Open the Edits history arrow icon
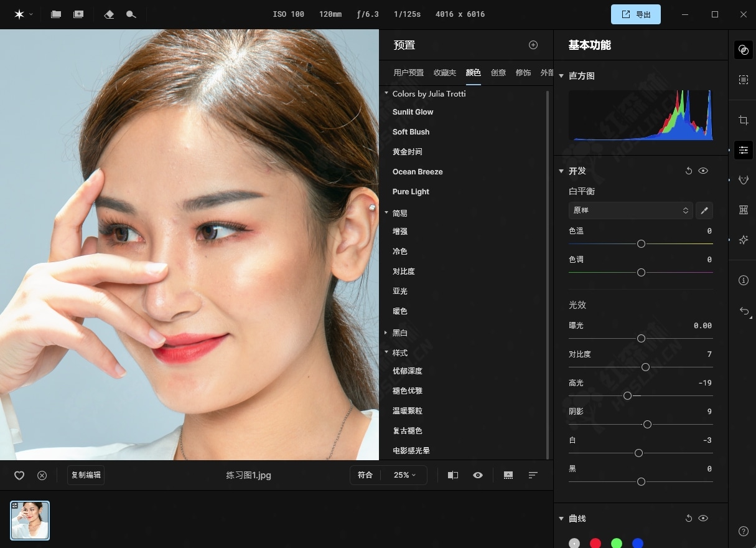The image size is (756, 548). tap(743, 311)
